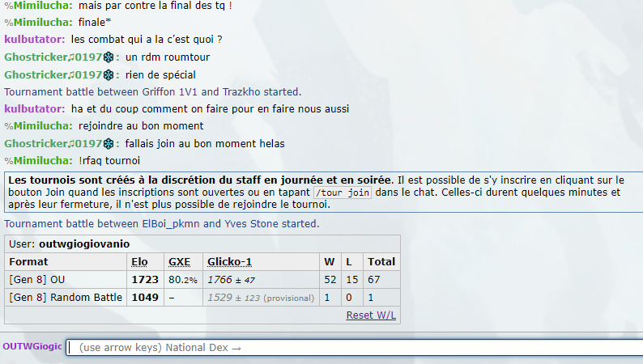The height and width of the screenshot is (364, 643).
Task: Click the OUTWGiogiovanio username label beside the chat box
Action: pos(32,346)
